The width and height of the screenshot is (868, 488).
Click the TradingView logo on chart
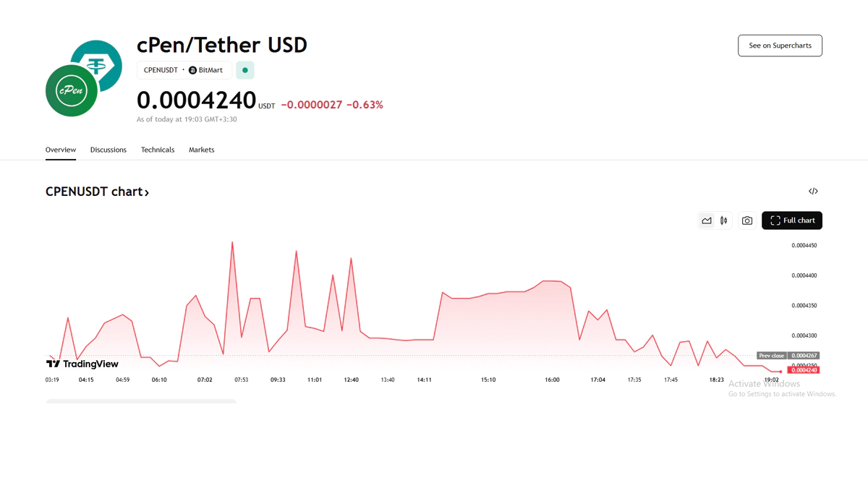tap(82, 364)
